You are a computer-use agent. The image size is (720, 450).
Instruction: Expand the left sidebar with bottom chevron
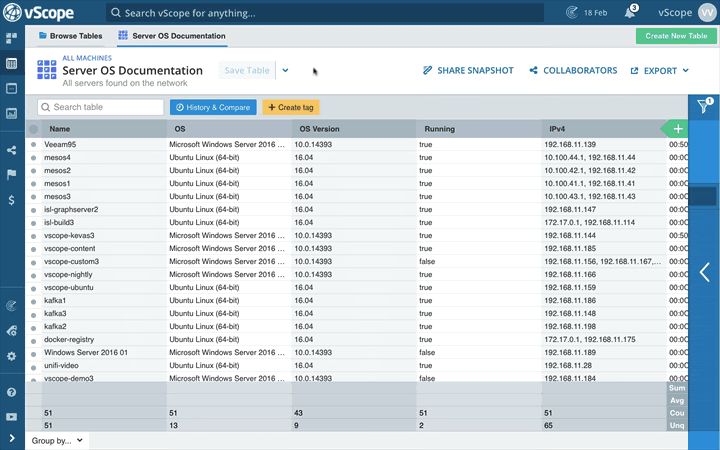(12, 439)
